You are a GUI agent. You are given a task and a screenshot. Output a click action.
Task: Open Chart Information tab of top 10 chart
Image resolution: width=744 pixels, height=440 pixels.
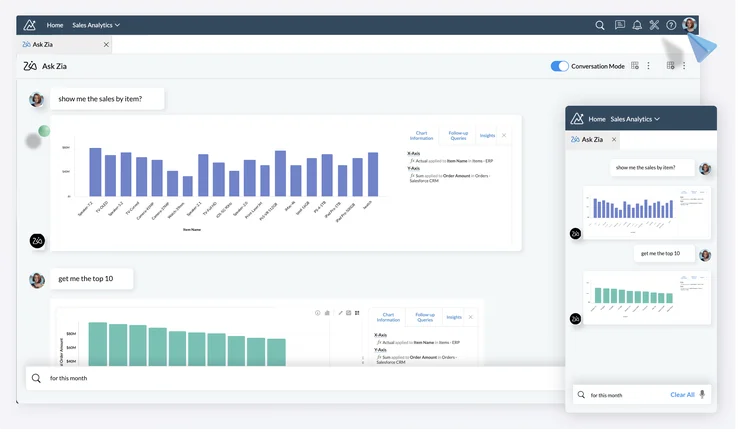(388, 318)
